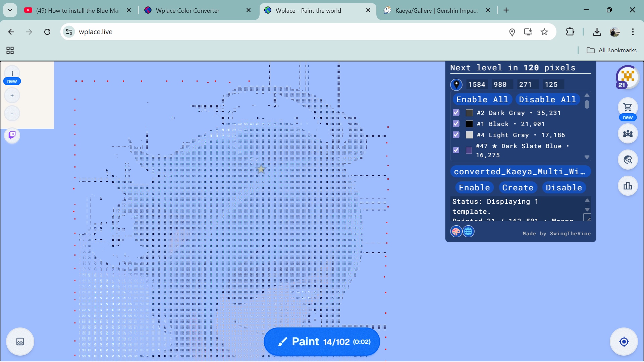Switch to Wplace Color Converter tab

click(x=187, y=10)
